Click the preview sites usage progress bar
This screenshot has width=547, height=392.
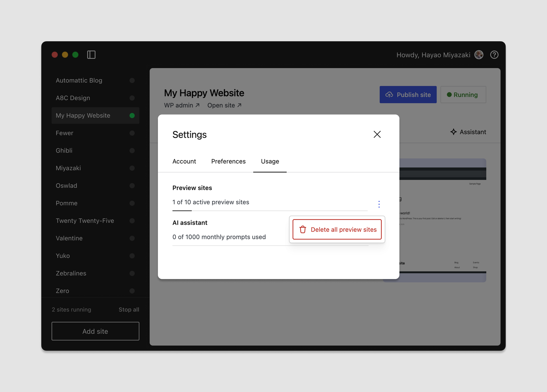[x=270, y=211]
